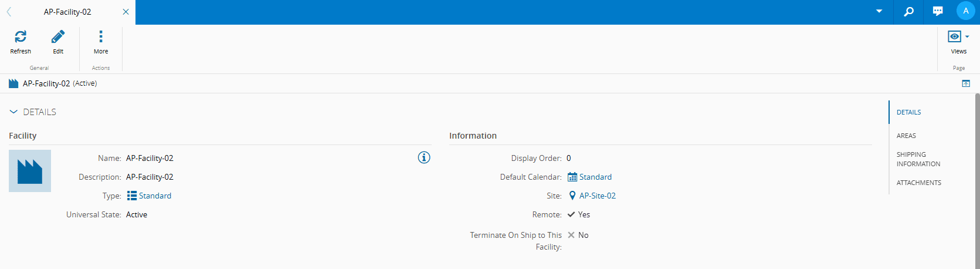Close the AP-Facility-02 tab
The height and width of the screenshot is (269, 980).
pyautogui.click(x=126, y=12)
